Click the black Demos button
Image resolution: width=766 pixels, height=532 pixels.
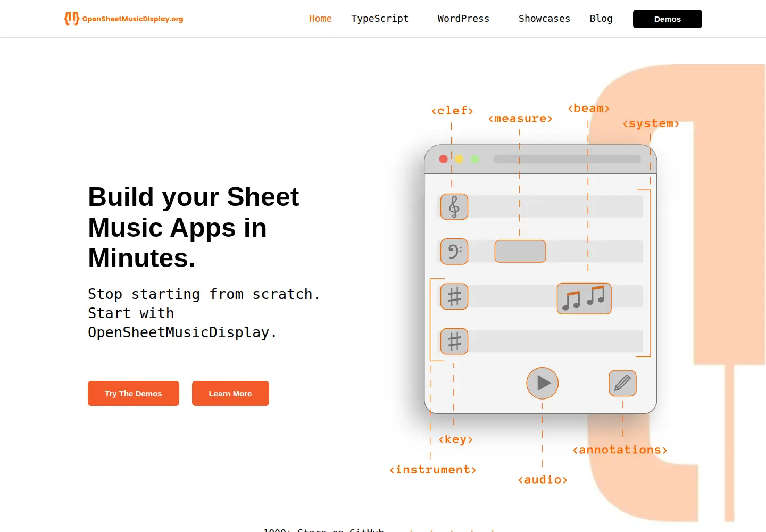point(668,19)
